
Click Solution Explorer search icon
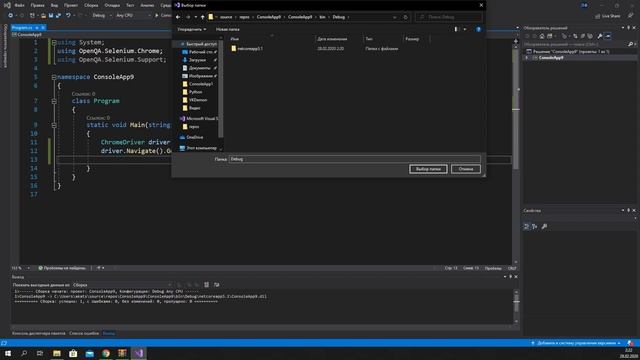pyautogui.click(x=630, y=44)
